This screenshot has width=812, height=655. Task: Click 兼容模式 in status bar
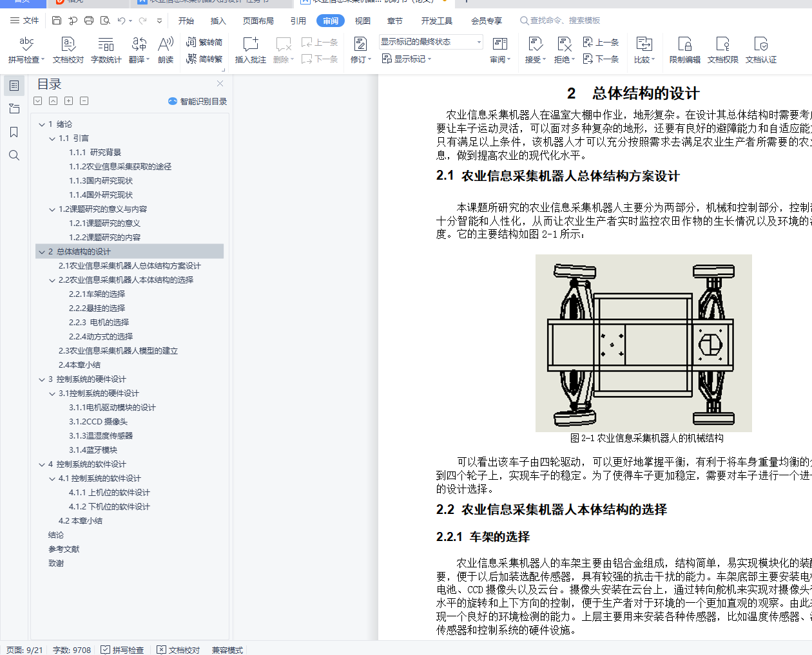pos(227,650)
